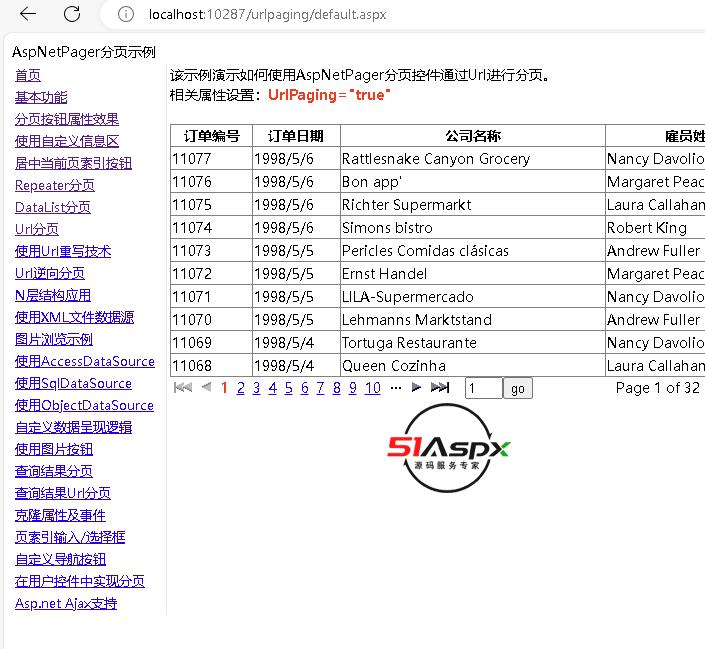Open the 使用Url重写技术 link

[63, 251]
